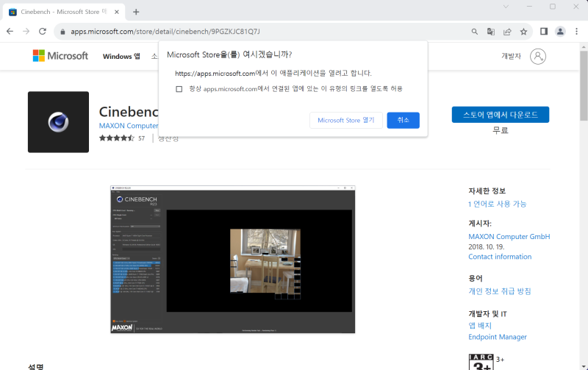Click the star rating with 57 reviews
This screenshot has width=588, height=370.
click(122, 138)
